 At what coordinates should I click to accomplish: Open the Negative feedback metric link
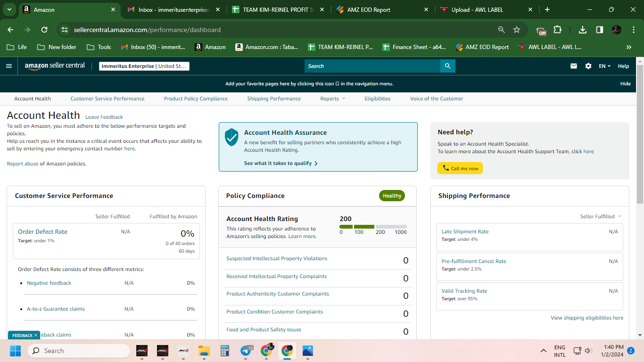coord(49,283)
